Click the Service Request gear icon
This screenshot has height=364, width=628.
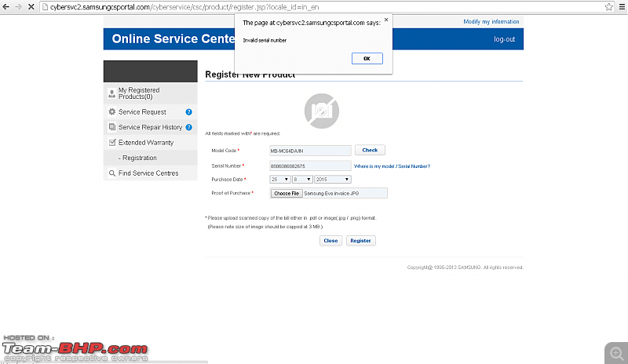tap(112, 111)
